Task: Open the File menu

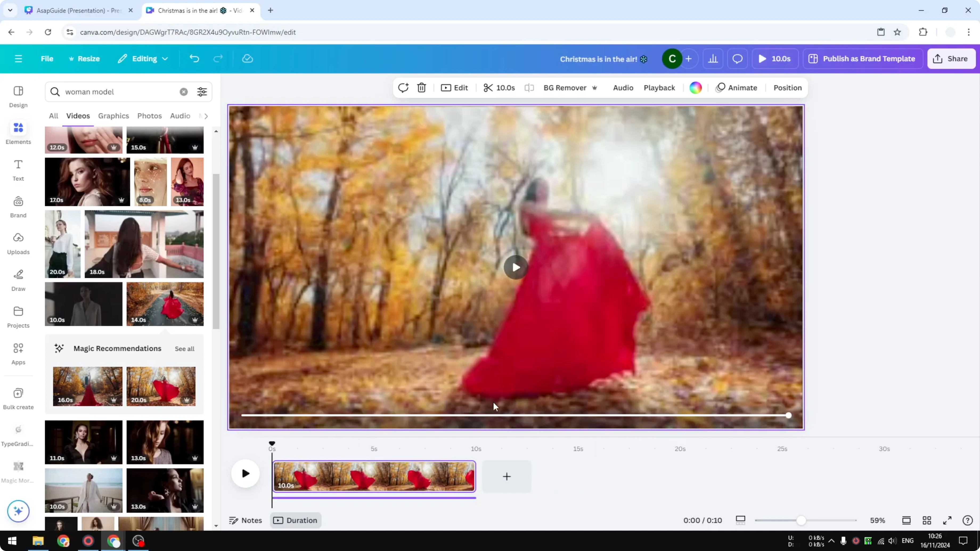Action: tap(47, 59)
